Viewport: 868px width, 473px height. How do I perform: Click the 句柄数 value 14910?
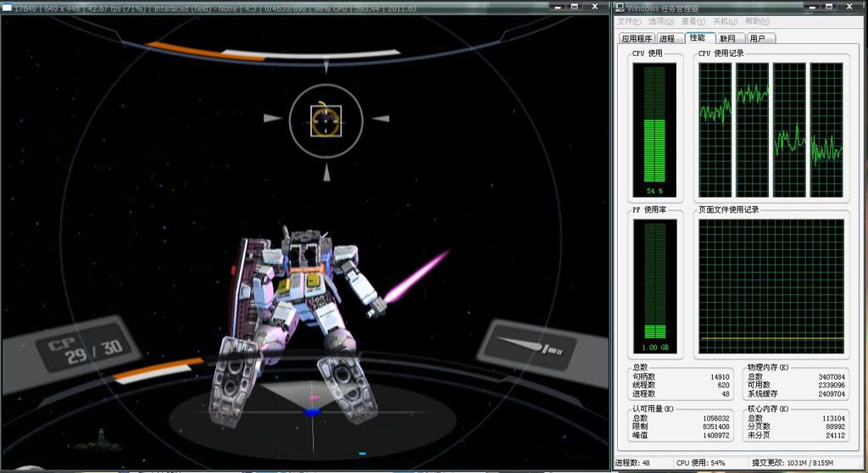(720, 376)
